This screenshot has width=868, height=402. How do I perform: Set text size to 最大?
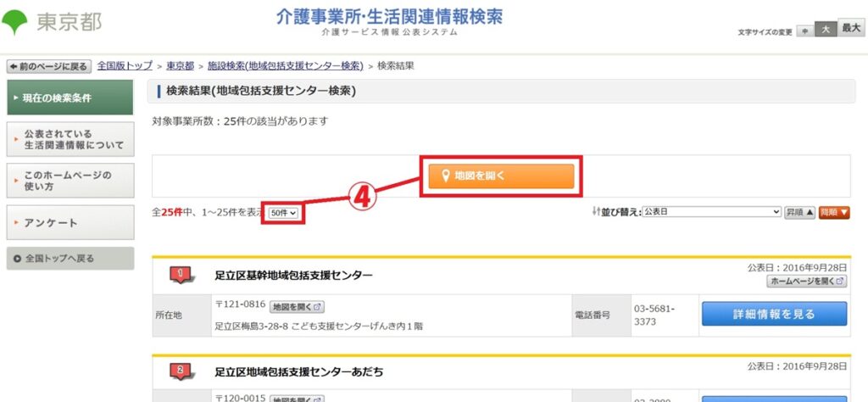(851, 28)
